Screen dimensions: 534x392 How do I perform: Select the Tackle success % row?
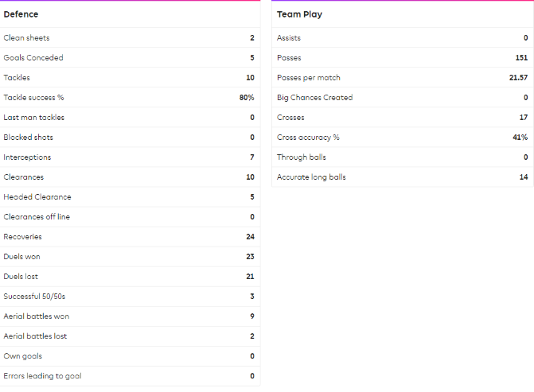pyautogui.click(x=129, y=98)
